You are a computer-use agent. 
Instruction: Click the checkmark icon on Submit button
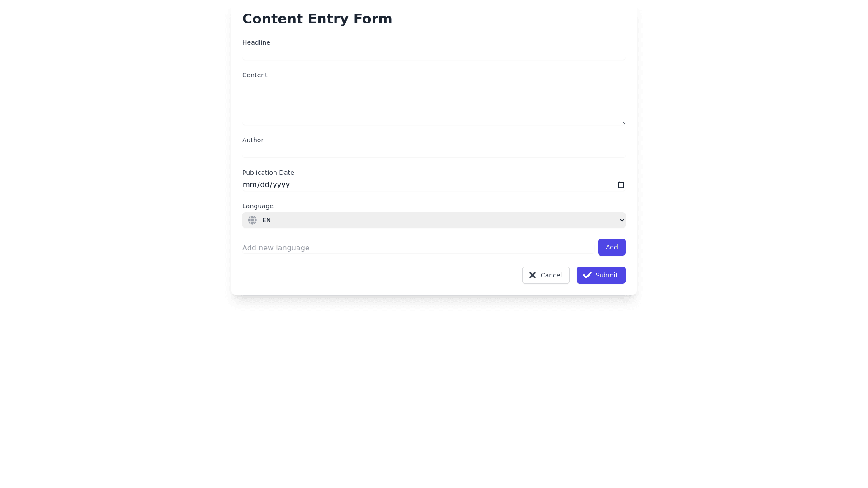pyautogui.click(x=587, y=275)
